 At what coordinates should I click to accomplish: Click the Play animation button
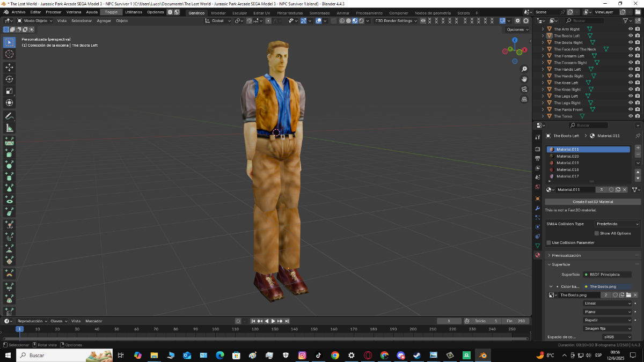(x=273, y=321)
